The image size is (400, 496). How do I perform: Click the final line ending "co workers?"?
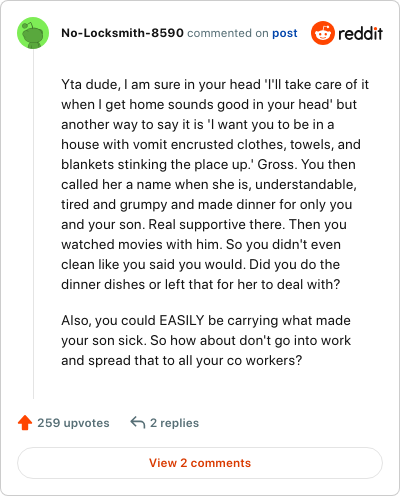(x=182, y=361)
